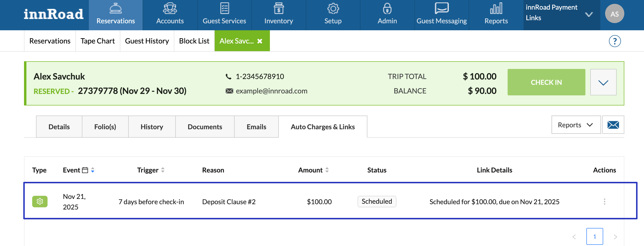
Task: Click the trip total $ 100.00
Action: click(480, 76)
